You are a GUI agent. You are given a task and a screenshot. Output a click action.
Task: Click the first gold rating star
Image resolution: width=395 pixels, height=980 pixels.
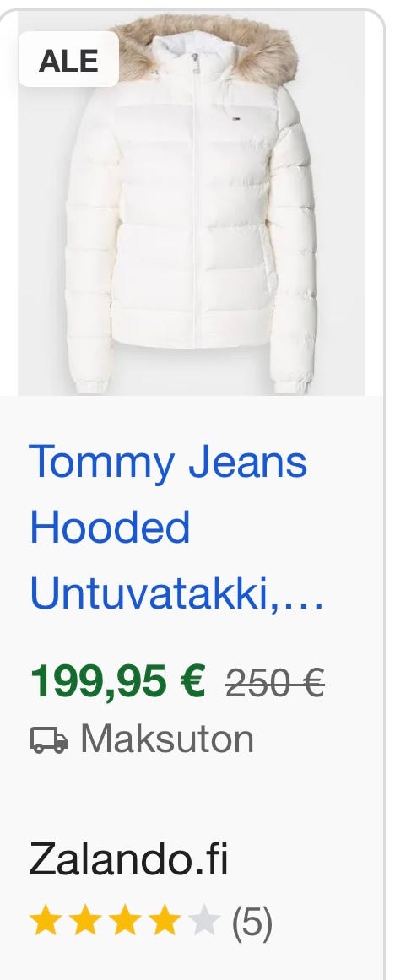(46, 922)
